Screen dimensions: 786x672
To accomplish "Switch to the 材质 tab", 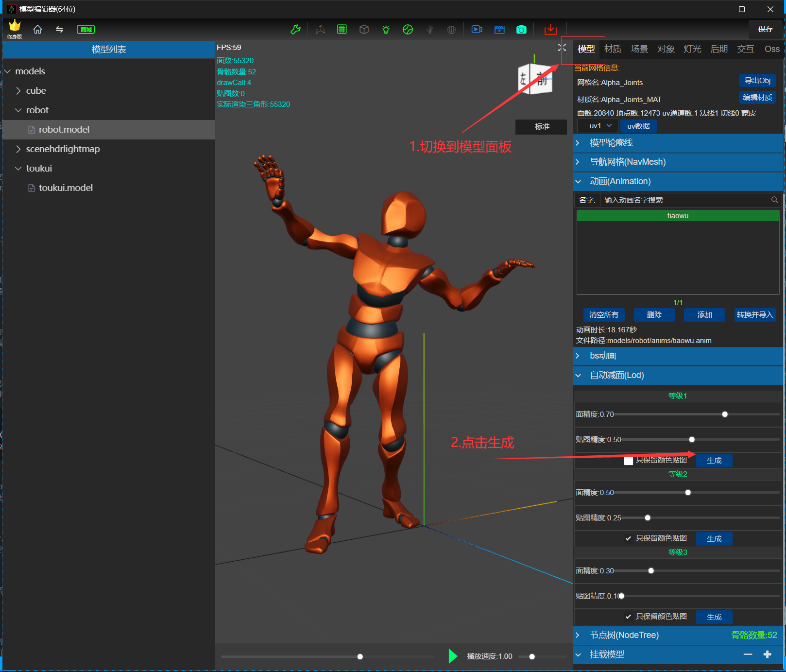I will (613, 49).
